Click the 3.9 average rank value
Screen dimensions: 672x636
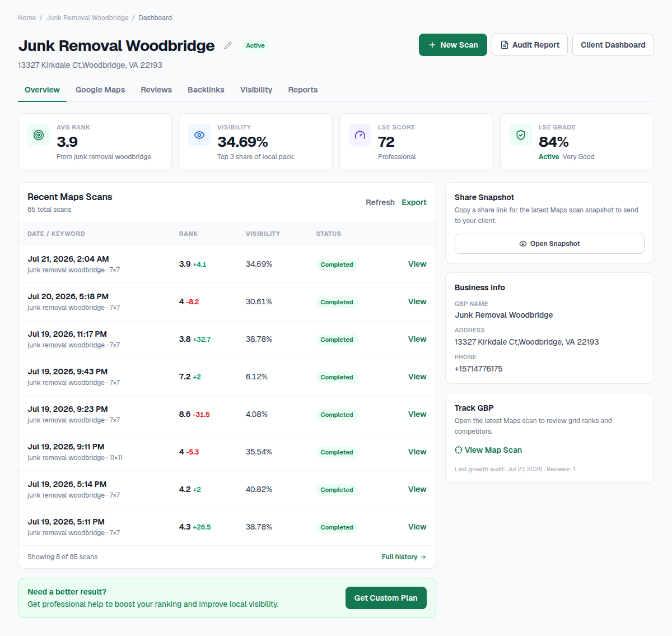tap(67, 142)
